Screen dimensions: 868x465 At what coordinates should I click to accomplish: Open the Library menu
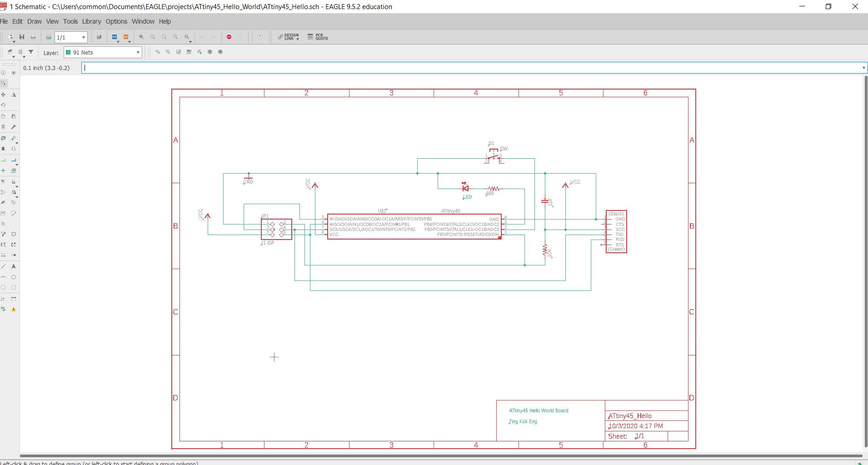coord(91,21)
